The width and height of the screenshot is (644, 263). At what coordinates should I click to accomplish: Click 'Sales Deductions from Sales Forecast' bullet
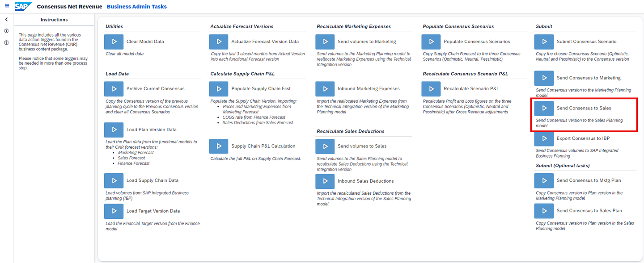pos(258,122)
